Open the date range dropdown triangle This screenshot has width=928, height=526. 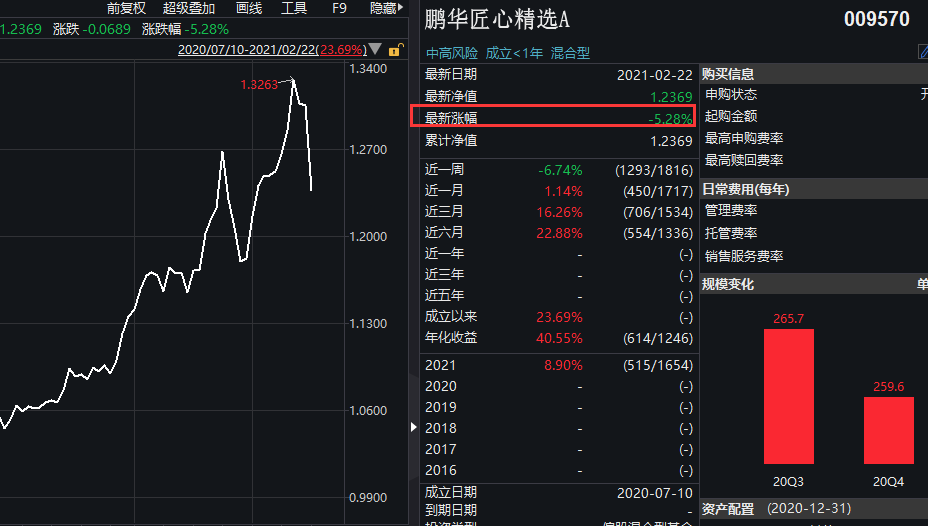[375, 49]
